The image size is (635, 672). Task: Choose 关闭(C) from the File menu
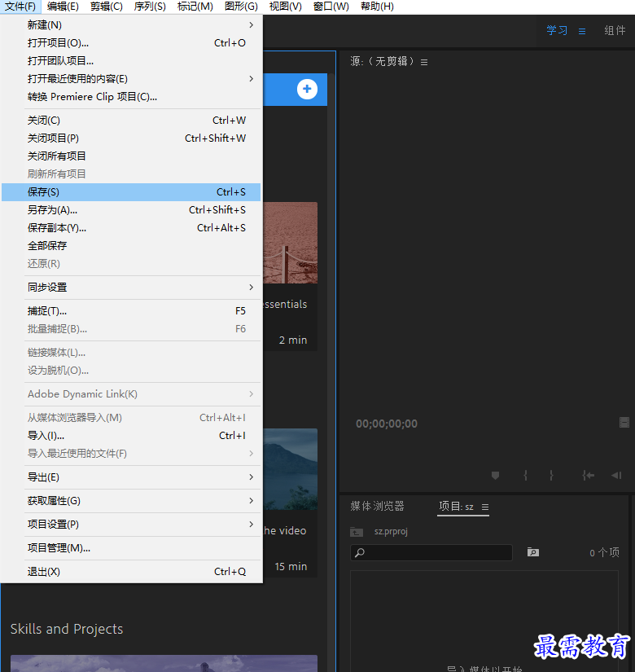tap(131, 121)
